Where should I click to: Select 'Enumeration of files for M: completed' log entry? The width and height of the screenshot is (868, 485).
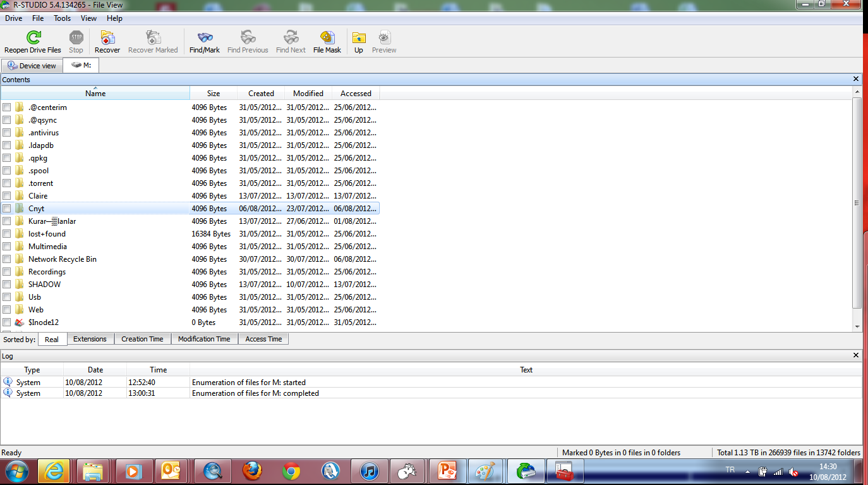431,393
